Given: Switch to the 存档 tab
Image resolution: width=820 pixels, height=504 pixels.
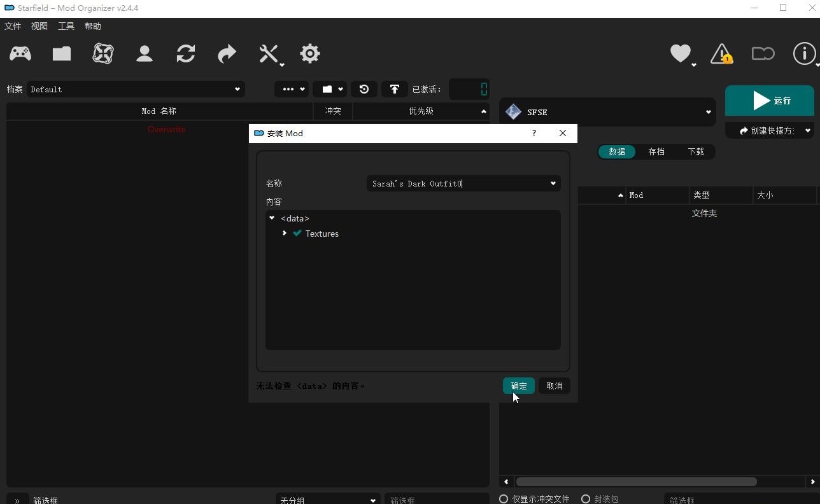Looking at the screenshot, I should pyautogui.click(x=656, y=151).
